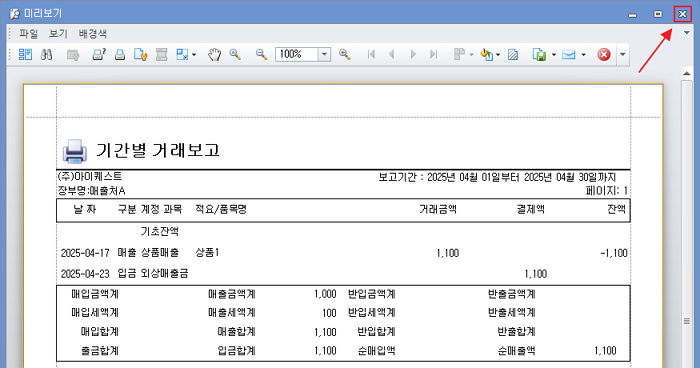Click the page background color icon

(486, 54)
